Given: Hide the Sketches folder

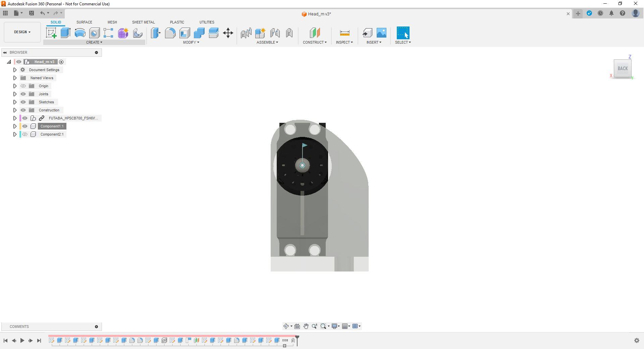Looking at the screenshot, I should (23, 102).
